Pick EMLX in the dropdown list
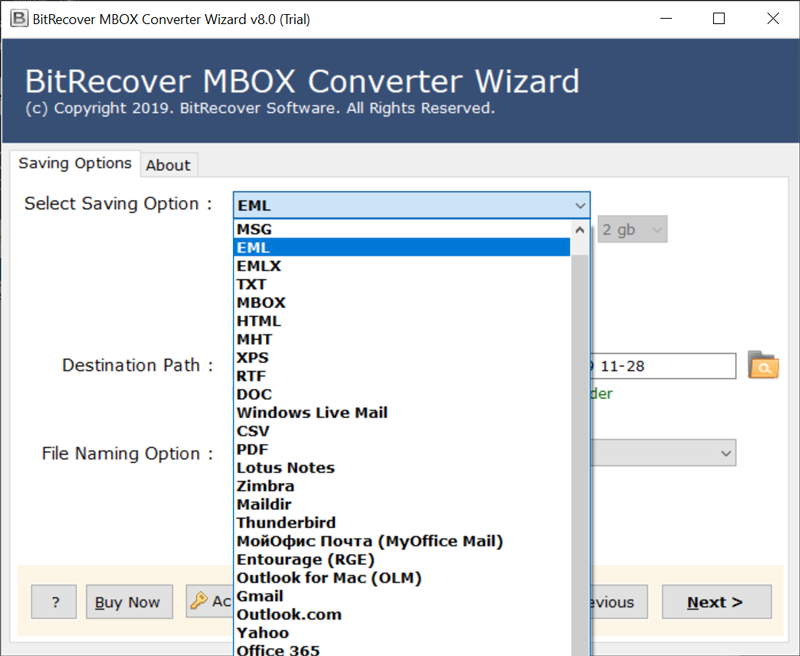 pyautogui.click(x=402, y=266)
